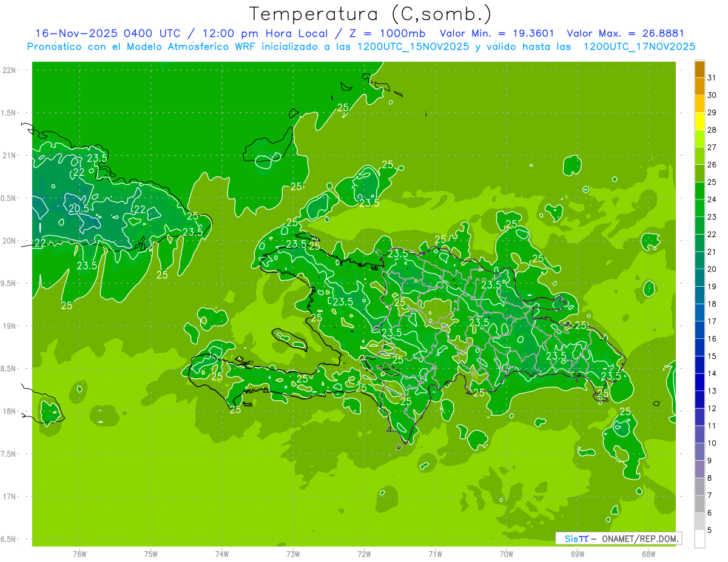This screenshot has height=562, width=728.
Task: Pick the dark blue swatch between 12 and 13
Action: pos(699,400)
